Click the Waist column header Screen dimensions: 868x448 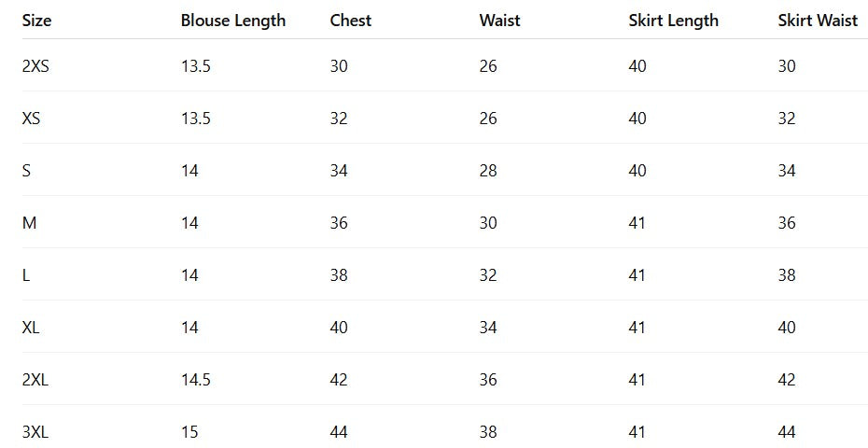[x=499, y=21]
